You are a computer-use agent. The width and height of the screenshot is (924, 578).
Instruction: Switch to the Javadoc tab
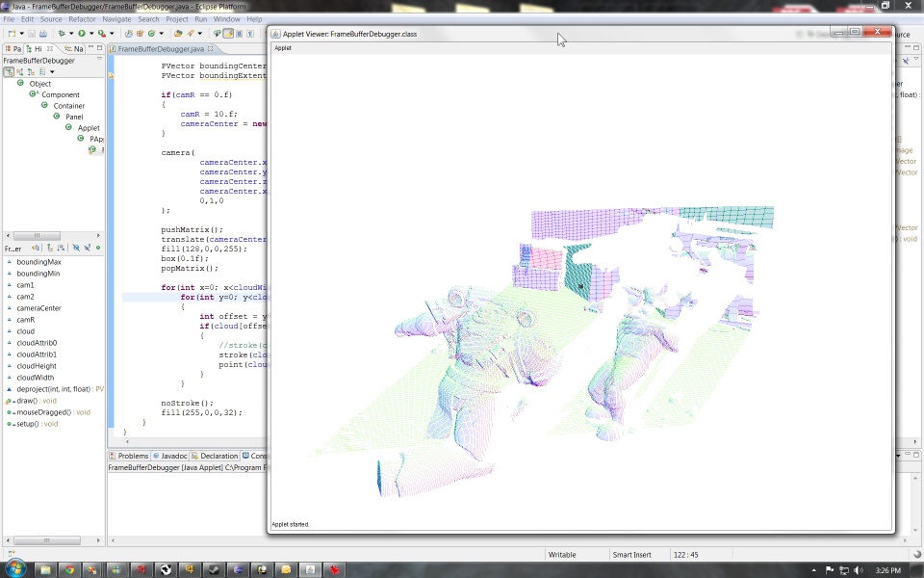(x=169, y=456)
